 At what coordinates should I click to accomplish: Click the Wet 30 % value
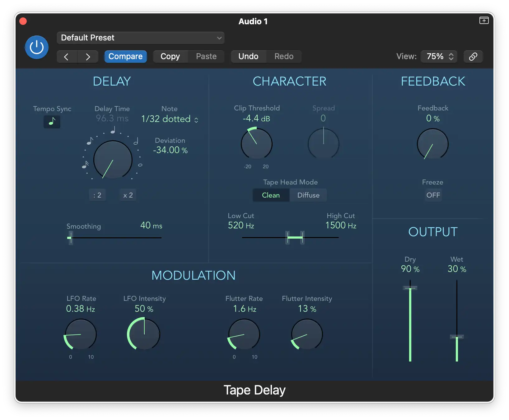point(457,269)
